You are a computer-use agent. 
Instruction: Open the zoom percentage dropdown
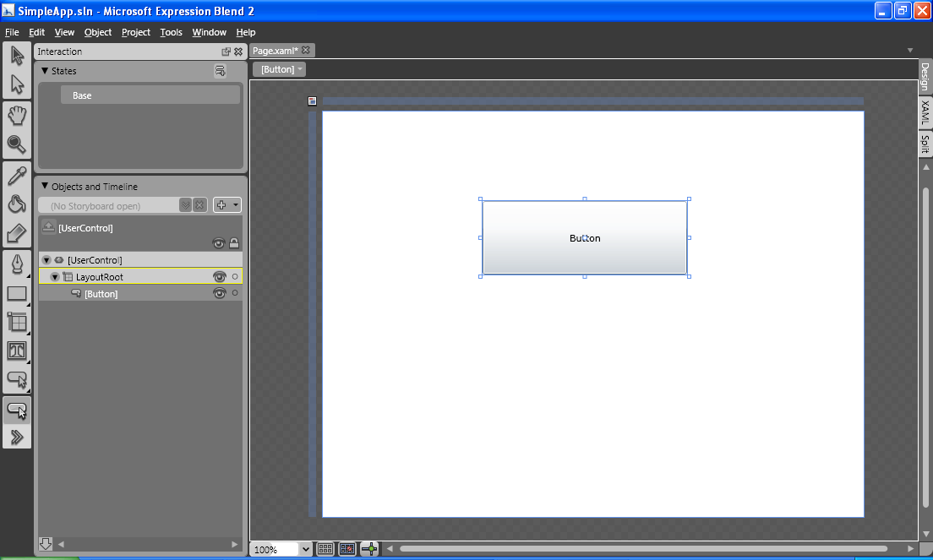coord(305,550)
